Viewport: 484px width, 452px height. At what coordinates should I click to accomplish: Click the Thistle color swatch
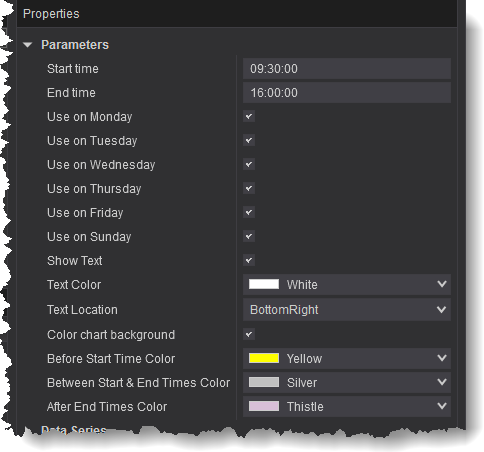coord(264,406)
